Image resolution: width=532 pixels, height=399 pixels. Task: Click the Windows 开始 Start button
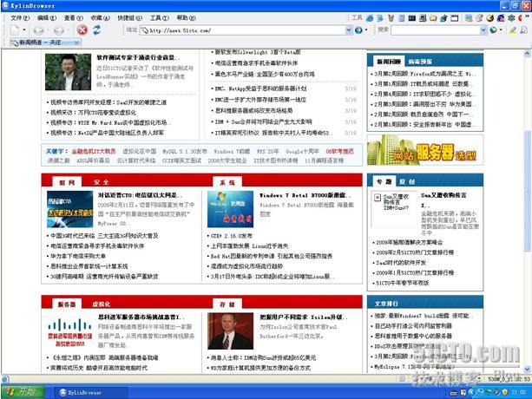(23, 392)
